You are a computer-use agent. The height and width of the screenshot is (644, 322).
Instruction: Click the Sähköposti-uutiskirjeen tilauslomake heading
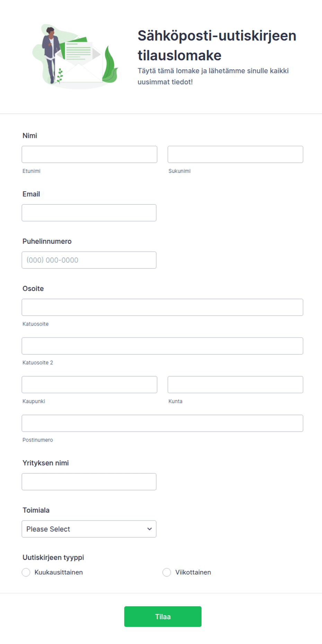pos(217,45)
